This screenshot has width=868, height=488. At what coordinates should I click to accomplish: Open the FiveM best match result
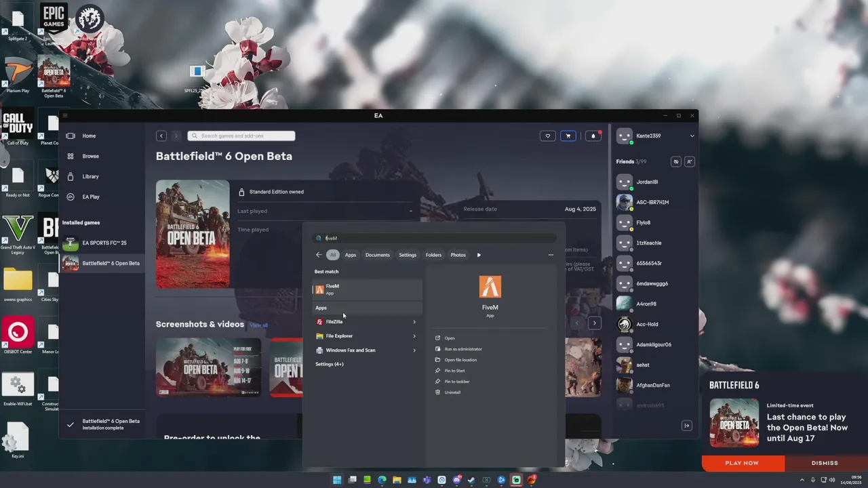[367, 289]
